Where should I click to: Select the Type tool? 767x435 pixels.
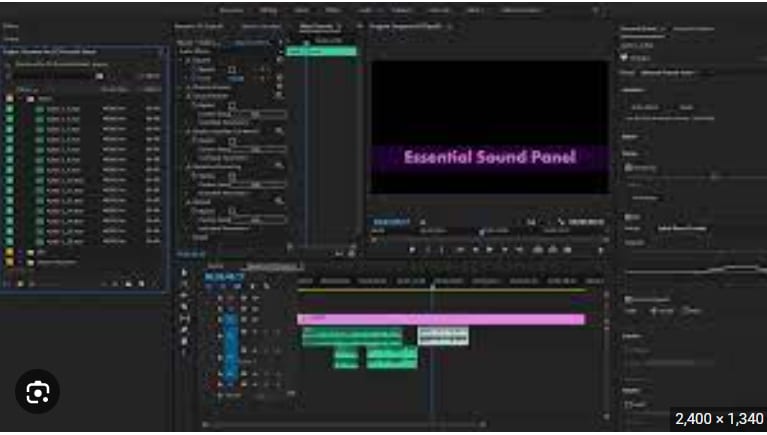(x=184, y=352)
